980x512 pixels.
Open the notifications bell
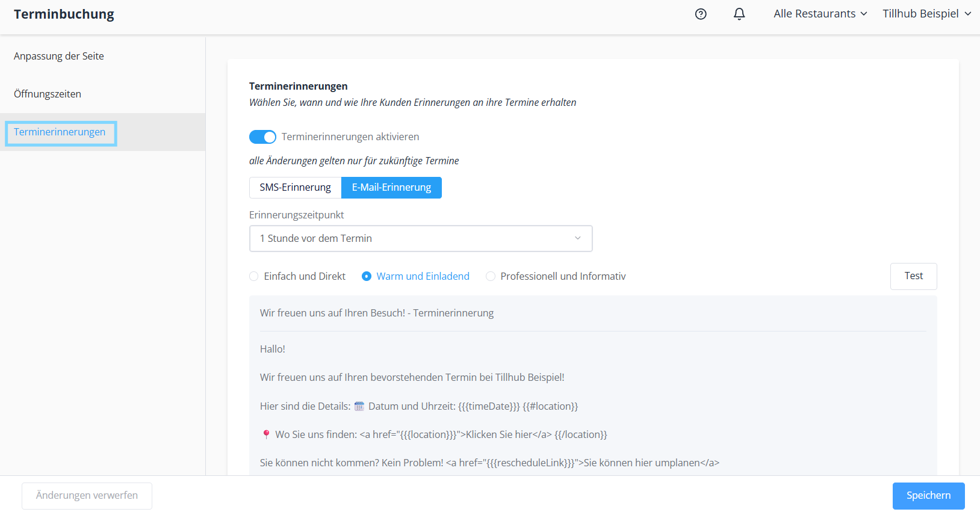pos(739,14)
